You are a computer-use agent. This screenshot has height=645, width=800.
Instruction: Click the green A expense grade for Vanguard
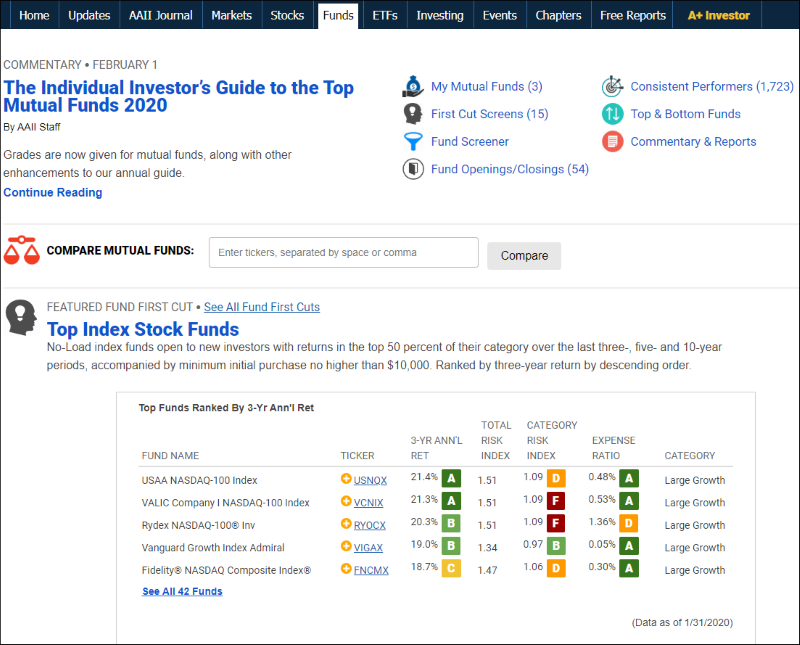(629, 546)
